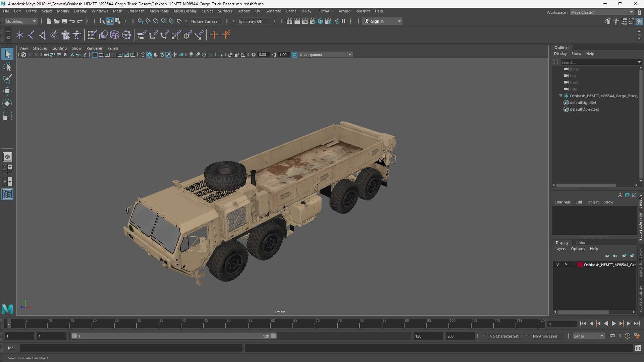The width and height of the screenshot is (644, 362).
Task: Open animation preferences icon beside auto key
Action: (637, 336)
